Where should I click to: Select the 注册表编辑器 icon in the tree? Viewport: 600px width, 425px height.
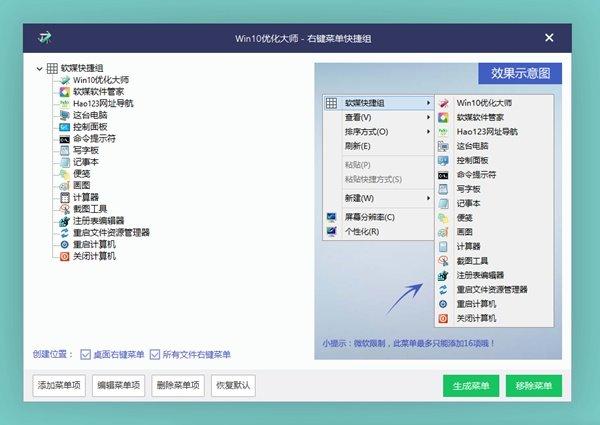[65, 221]
